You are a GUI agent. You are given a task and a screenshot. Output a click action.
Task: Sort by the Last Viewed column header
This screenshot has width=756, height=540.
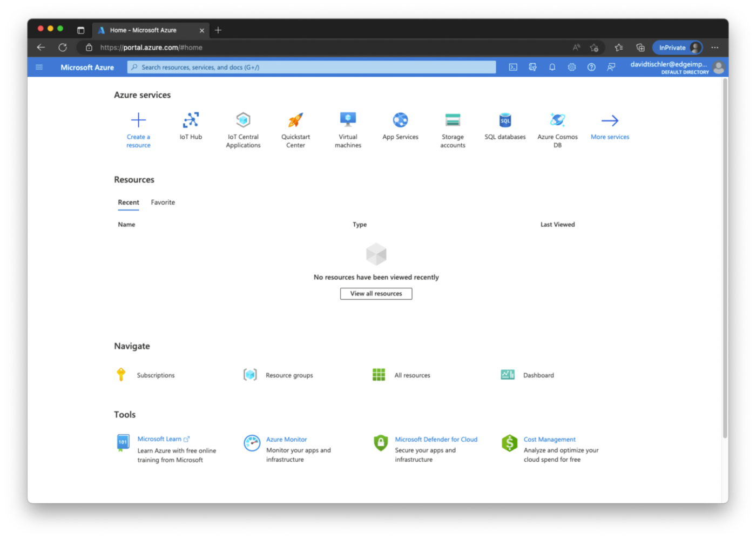click(557, 225)
